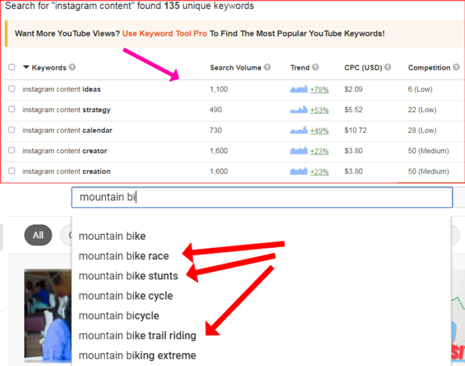Select suggestion mountain bike race
This screenshot has width=465, height=366.
point(124,256)
